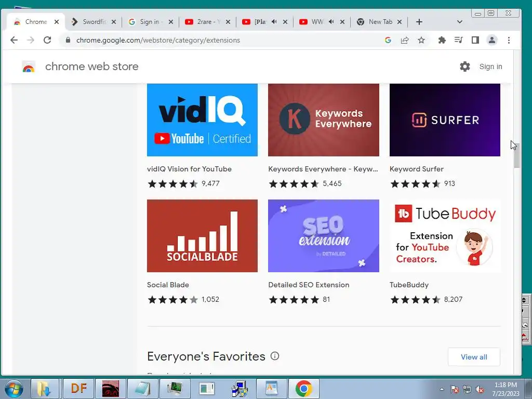Show hidden system tray icons
Screen dimensions: 532x399
pyautogui.click(x=442, y=390)
